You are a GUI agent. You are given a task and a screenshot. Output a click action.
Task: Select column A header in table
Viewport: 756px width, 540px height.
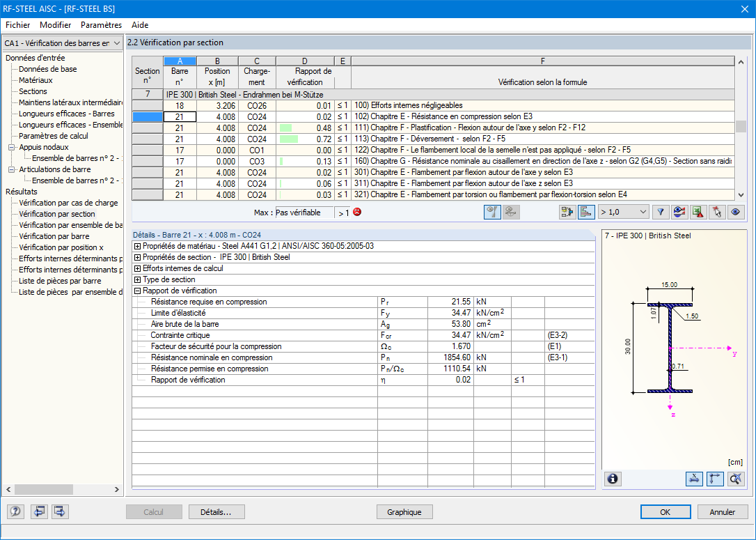tap(180, 61)
